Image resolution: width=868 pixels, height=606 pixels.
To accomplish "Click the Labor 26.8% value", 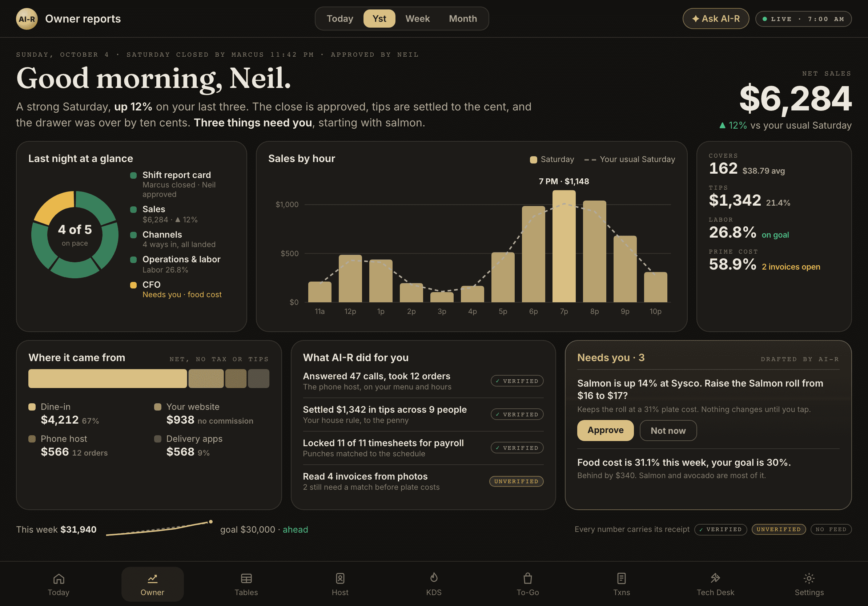I will pyautogui.click(x=732, y=232).
